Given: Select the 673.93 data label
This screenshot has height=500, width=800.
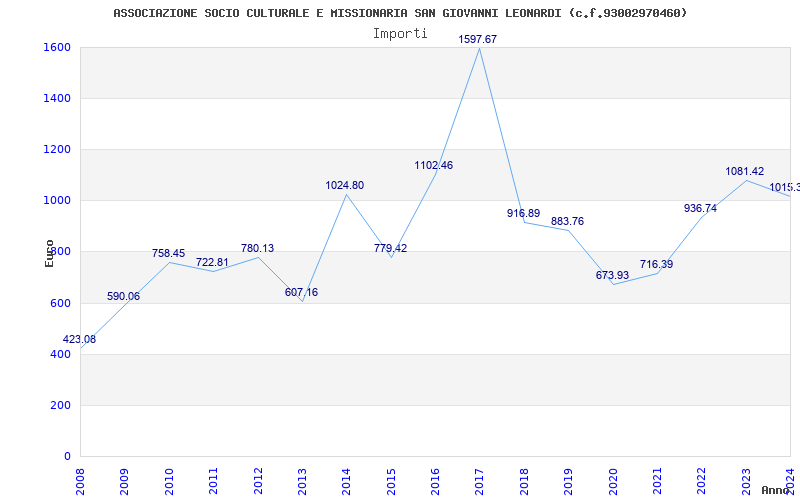Looking at the screenshot, I should coord(612,275).
